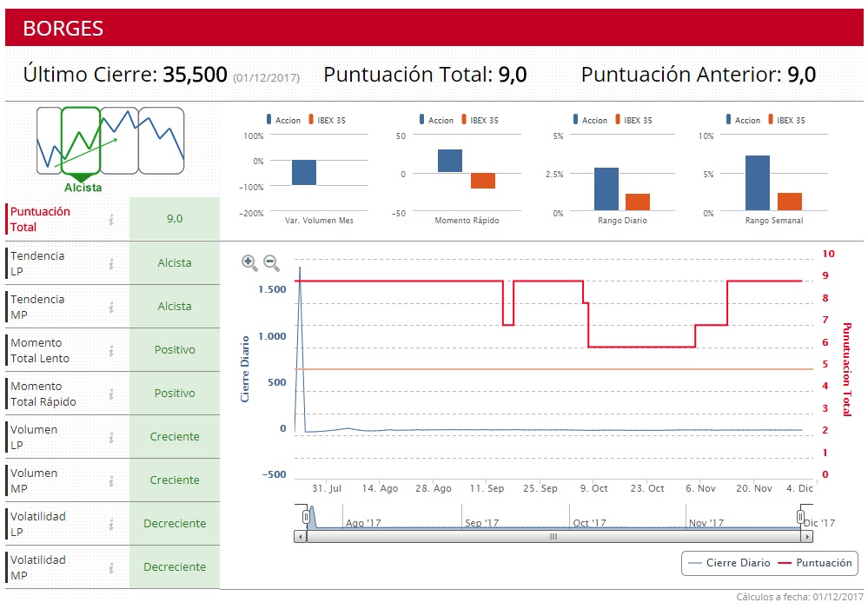Click the BORGES header title
Screen dimensions: 868x609
click(x=63, y=28)
